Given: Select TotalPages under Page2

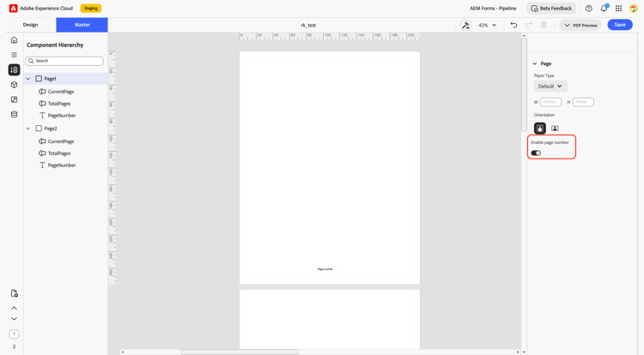Looking at the screenshot, I should (59, 153).
